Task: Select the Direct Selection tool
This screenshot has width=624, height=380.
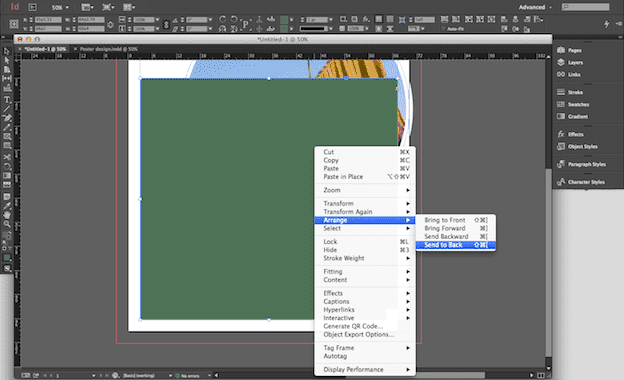Action: pyautogui.click(x=7, y=60)
